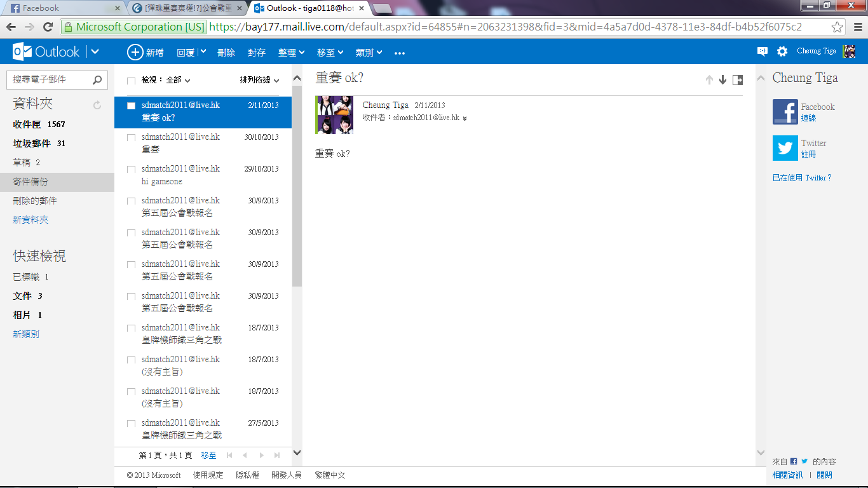Archive the message with 封存
Image resolution: width=868 pixels, height=488 pixels.
point(257,53)
